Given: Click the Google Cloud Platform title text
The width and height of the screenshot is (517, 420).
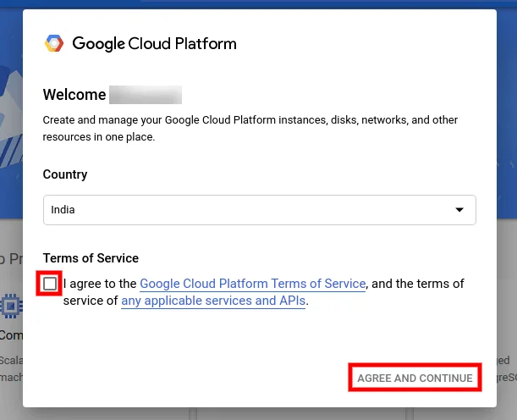Looking at the screenshot, I should tap(154, 44).
